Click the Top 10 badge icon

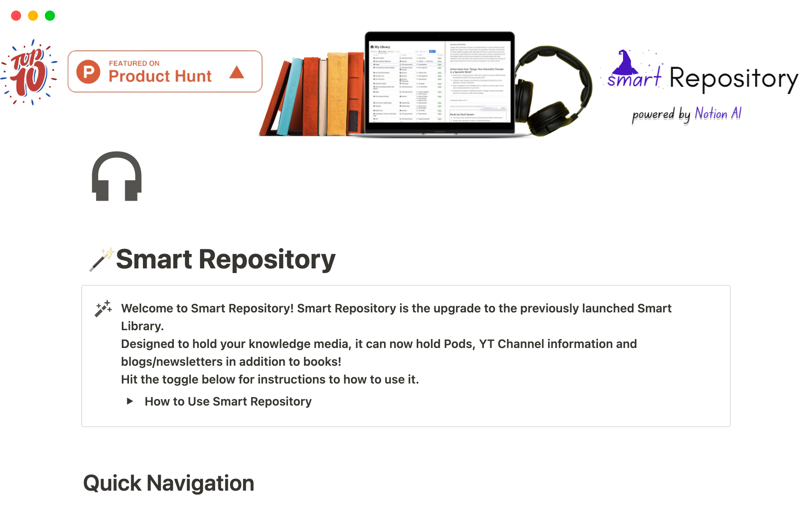pos(32,70)
